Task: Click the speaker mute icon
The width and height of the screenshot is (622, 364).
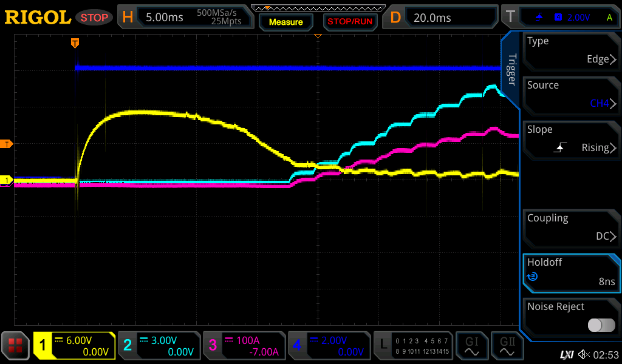Action: pos(584,354)
